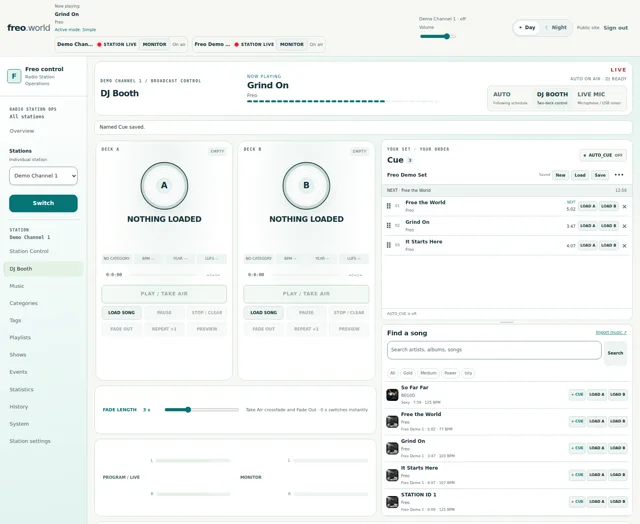Add STATION ID 1 to cue

577,502
